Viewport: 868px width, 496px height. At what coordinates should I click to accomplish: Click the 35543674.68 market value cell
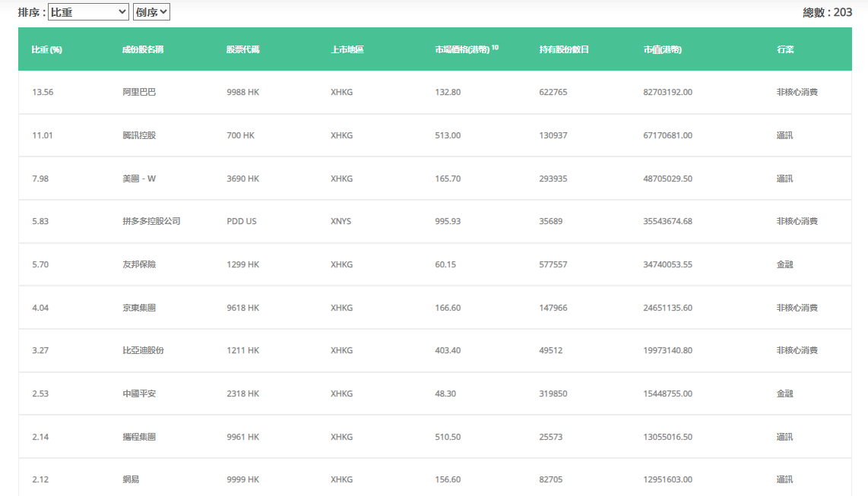click(x=667, y=221)
